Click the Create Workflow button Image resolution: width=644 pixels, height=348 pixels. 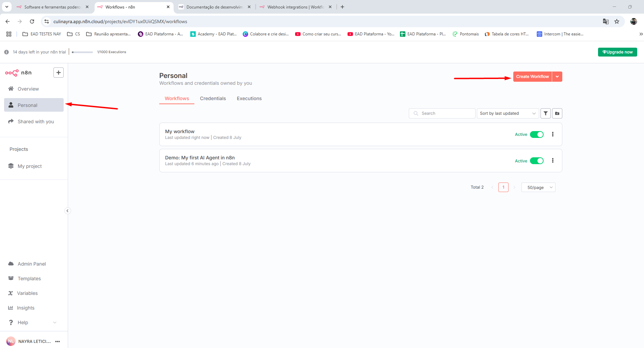(x=532, y=77)
